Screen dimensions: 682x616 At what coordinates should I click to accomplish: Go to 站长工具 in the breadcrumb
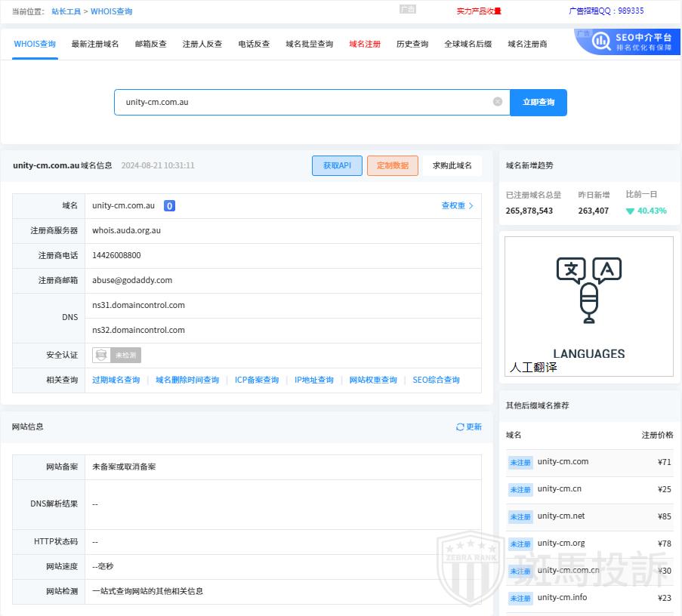click(x=66, y=11)
